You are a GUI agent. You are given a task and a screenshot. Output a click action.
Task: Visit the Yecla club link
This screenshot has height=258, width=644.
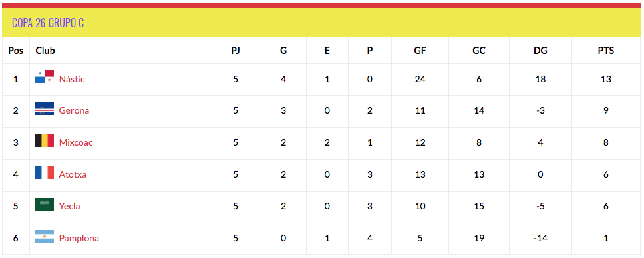coord(69,206)
